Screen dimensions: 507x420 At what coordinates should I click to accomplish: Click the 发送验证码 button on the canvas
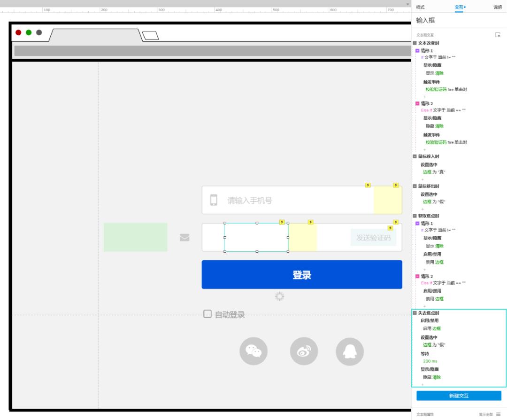pyautogui.click(x=373, y=238)
